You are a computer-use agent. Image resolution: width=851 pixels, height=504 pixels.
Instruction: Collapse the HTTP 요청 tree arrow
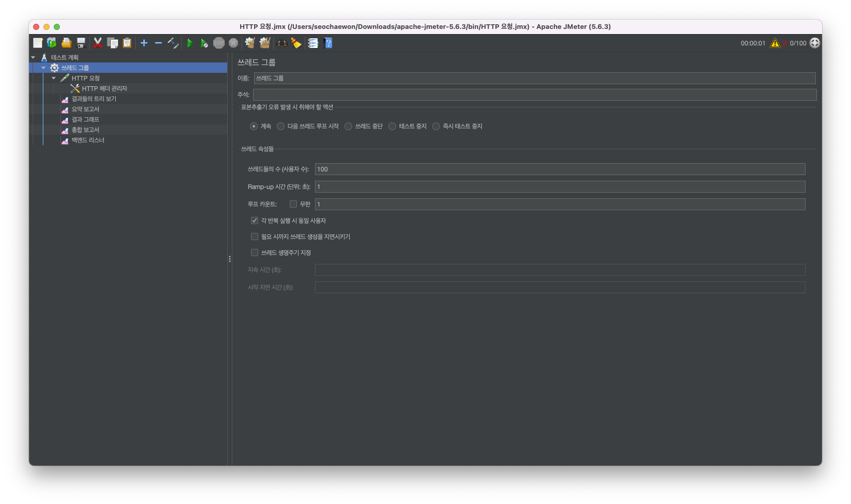coord(54,78)
